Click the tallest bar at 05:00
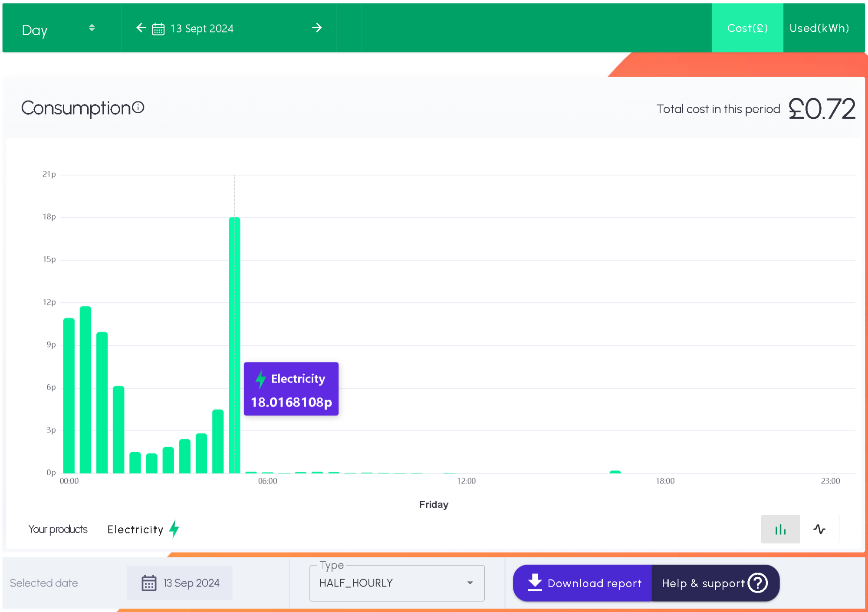The height and width of the screenshot is (612, 868). [x=234, y=345]
